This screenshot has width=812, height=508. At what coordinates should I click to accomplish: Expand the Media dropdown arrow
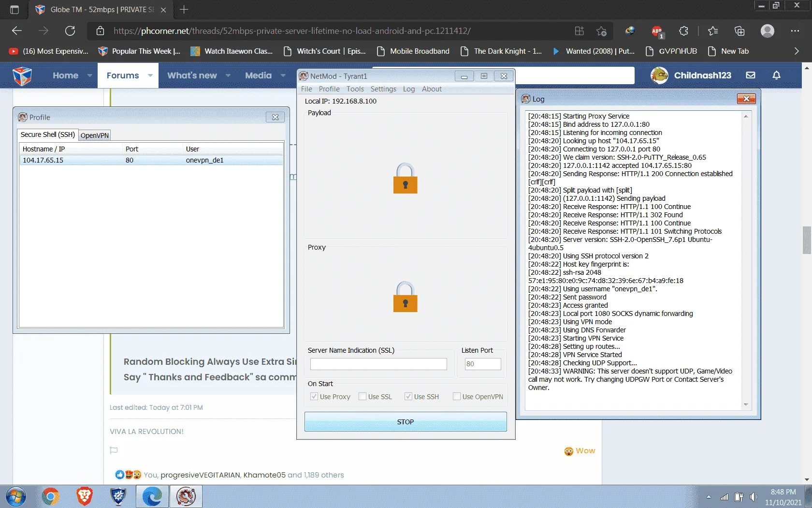(283, 75)
